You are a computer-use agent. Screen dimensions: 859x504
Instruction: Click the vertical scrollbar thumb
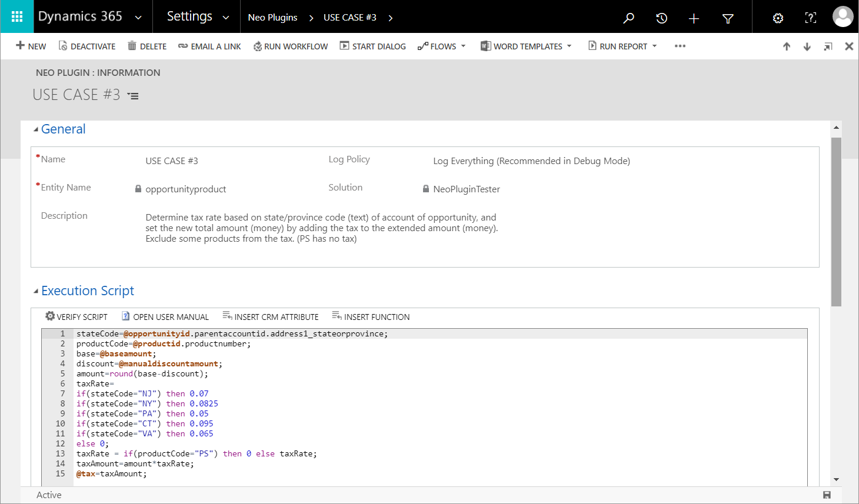(836, 222)
